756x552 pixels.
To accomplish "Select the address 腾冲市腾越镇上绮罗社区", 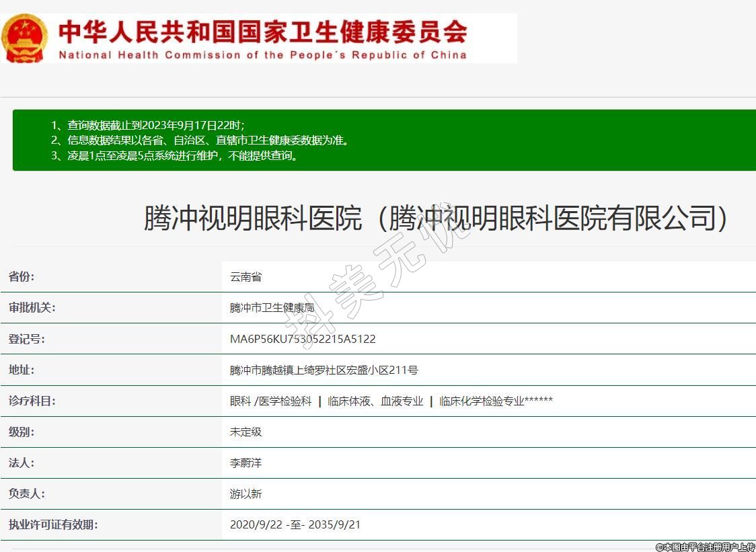I will [324, 370].
